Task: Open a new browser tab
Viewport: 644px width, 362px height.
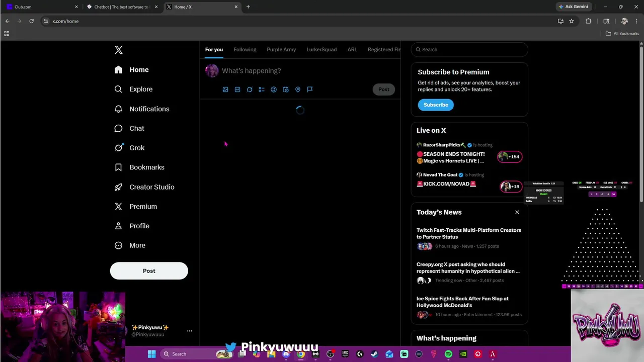Action: click(248, 7)
